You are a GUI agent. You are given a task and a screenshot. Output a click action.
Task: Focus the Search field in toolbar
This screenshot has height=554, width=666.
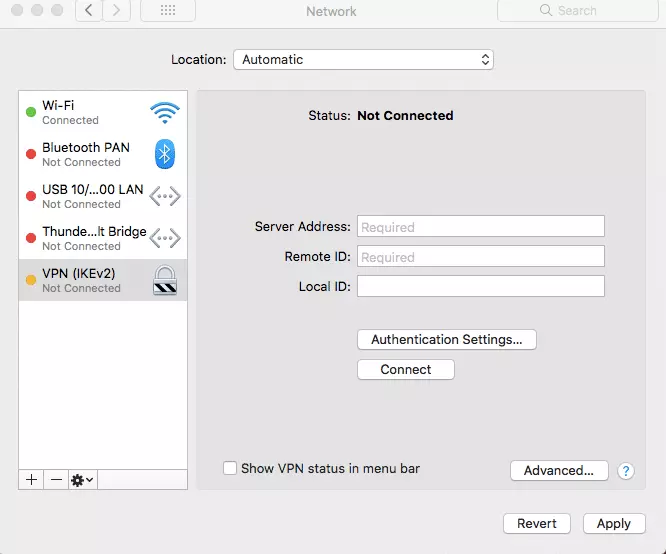pos(570,11)
